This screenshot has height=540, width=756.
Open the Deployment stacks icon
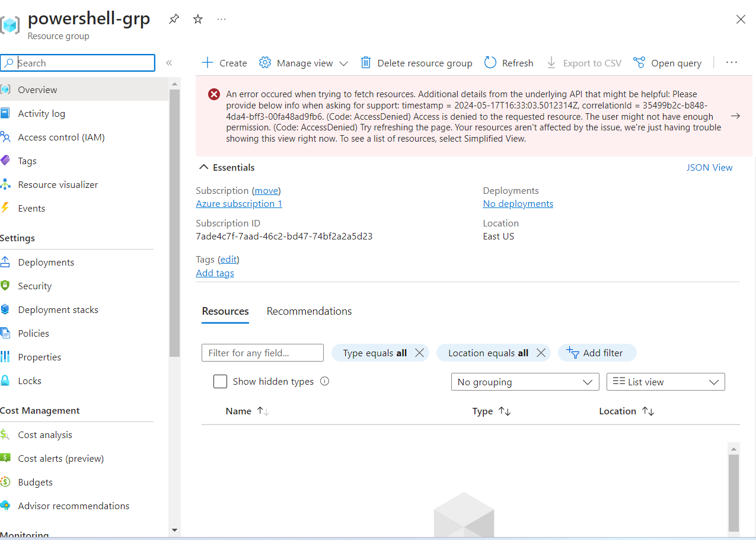[5, 309]
